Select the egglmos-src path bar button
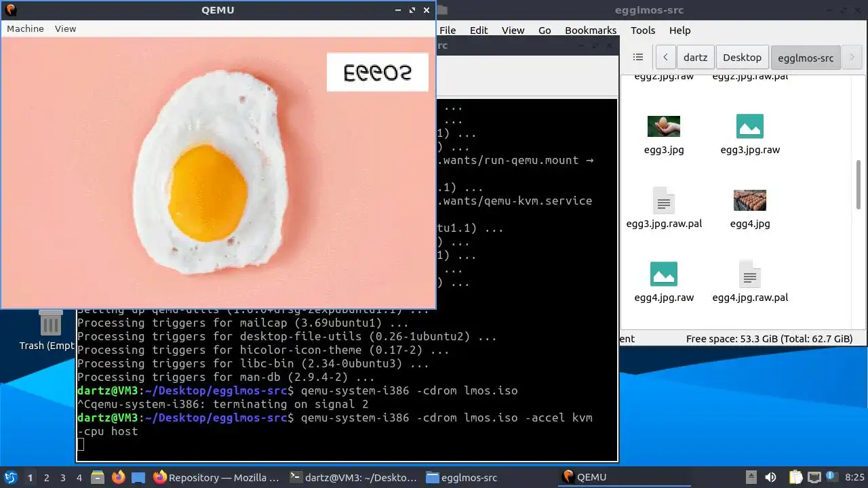The image size is (868, 488). coord(806,58)
